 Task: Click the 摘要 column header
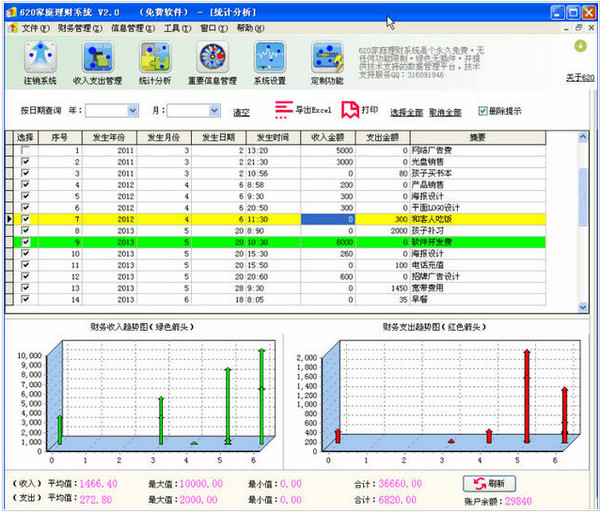click(478, 137)
